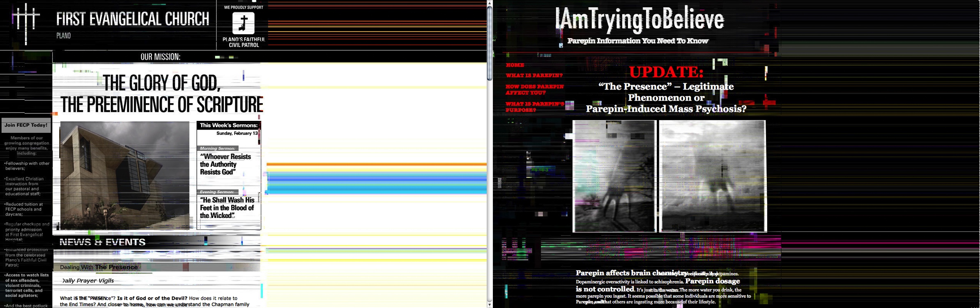Open the Daily Prayer Vigils entry
The image size is (980, 308).
[88, 281]
